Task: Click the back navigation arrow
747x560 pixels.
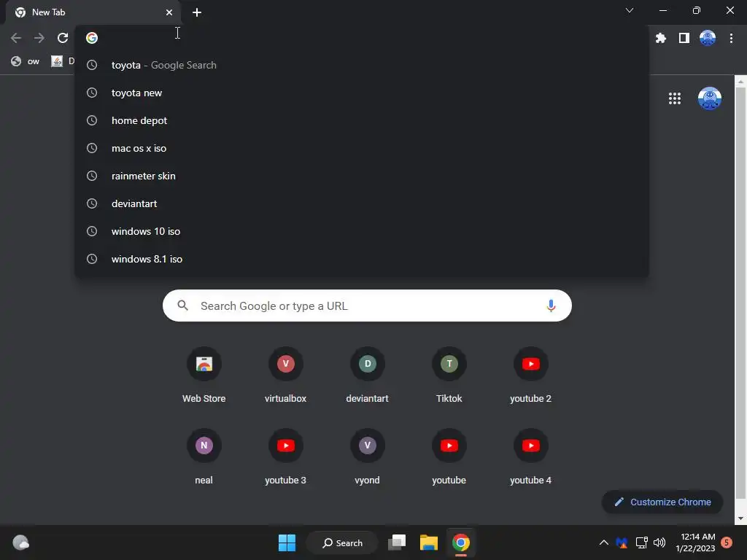Action: coord(16,38)
